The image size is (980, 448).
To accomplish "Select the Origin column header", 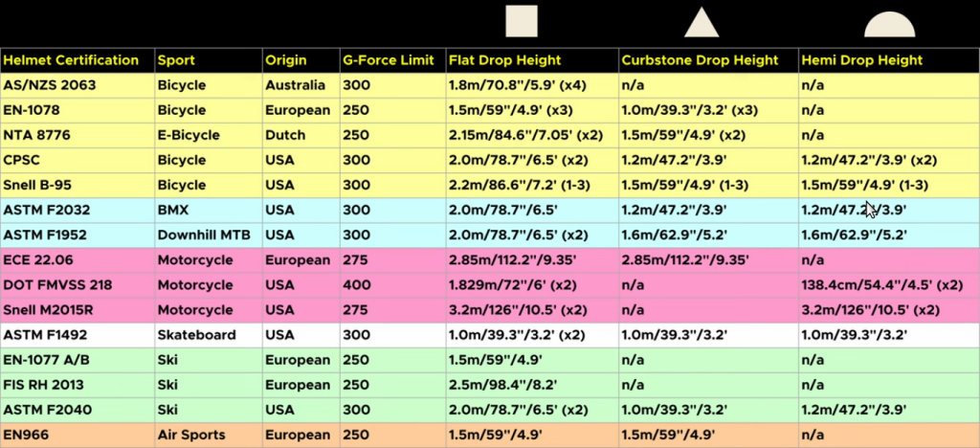I will click(x=301, y=60).
